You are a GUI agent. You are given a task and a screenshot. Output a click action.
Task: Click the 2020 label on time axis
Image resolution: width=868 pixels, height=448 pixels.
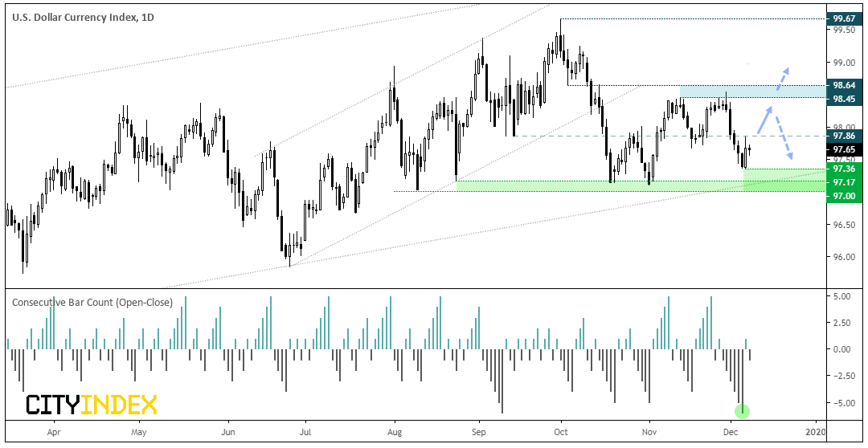click(x=817, y=430)
